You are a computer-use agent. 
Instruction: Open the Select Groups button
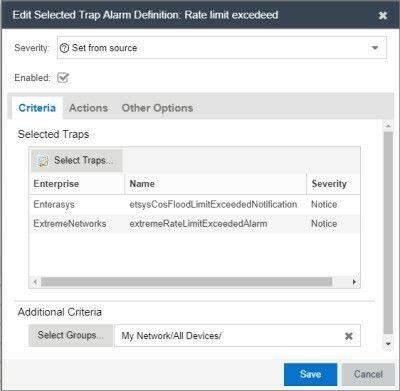click(x=71, y=335)
